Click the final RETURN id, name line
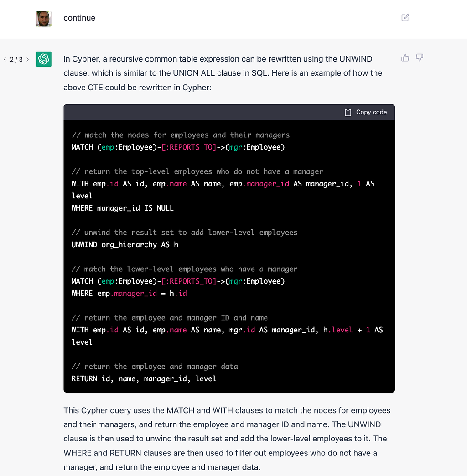 pyautogui.click(x=144, y=378)
